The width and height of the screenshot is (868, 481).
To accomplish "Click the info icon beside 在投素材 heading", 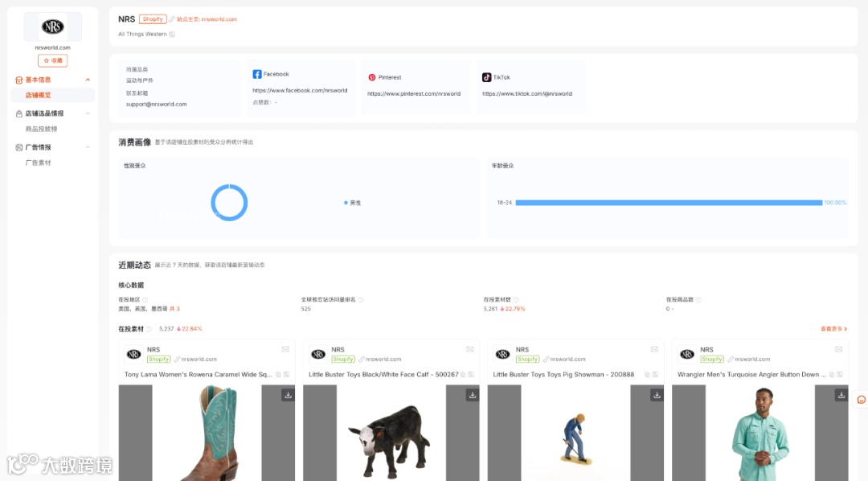I will click(149, 329).
